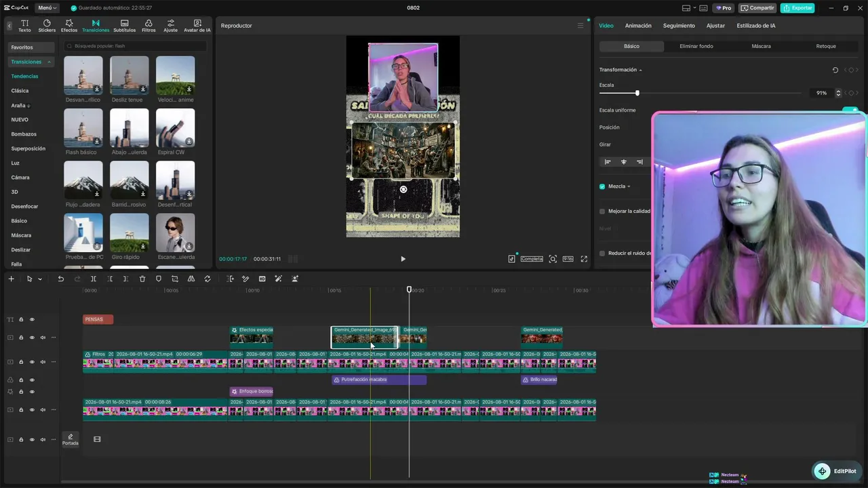Image resolution: width=868 pixels, height=488 pixels.
Task: Click the Compartir button
Action: [x=757, y=8]
